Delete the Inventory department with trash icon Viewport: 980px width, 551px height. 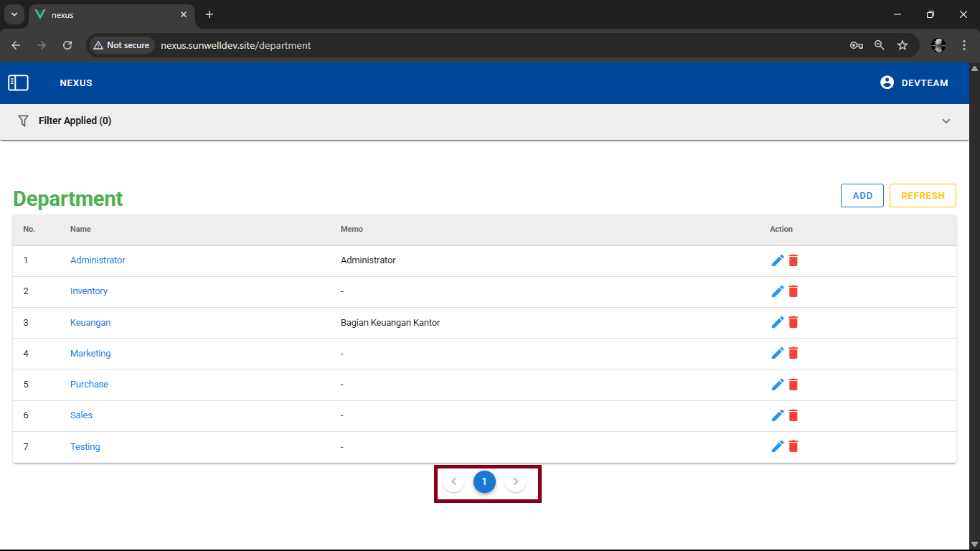click(793, 291)
